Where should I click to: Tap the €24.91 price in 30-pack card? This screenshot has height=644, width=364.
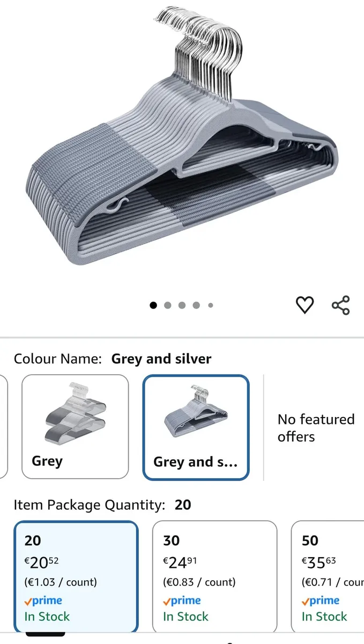point(180,562)
